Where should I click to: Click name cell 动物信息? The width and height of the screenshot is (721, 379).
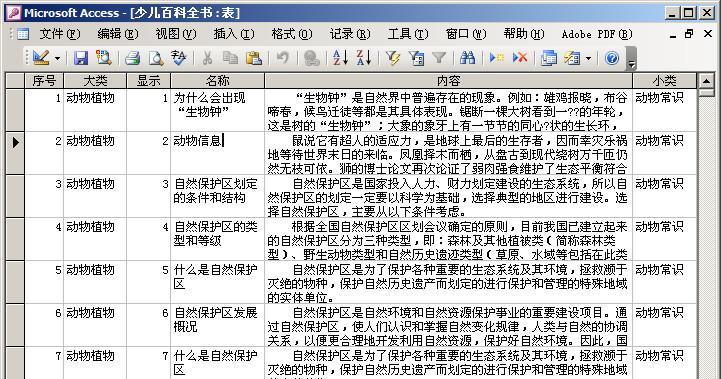coord(217,153)
